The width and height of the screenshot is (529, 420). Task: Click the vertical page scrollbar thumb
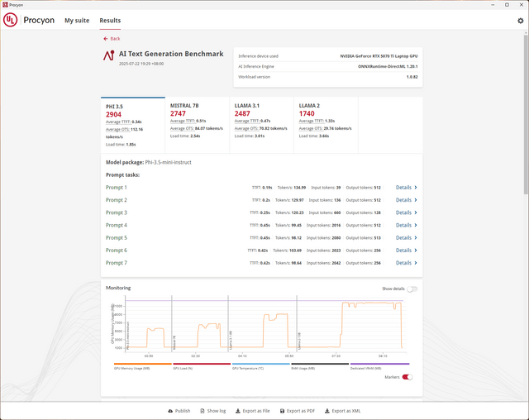526,115
